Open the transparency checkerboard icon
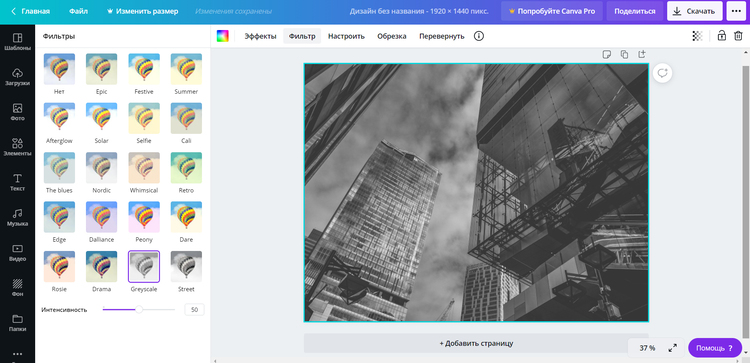 pyautogui.click(x=697, y=36)
